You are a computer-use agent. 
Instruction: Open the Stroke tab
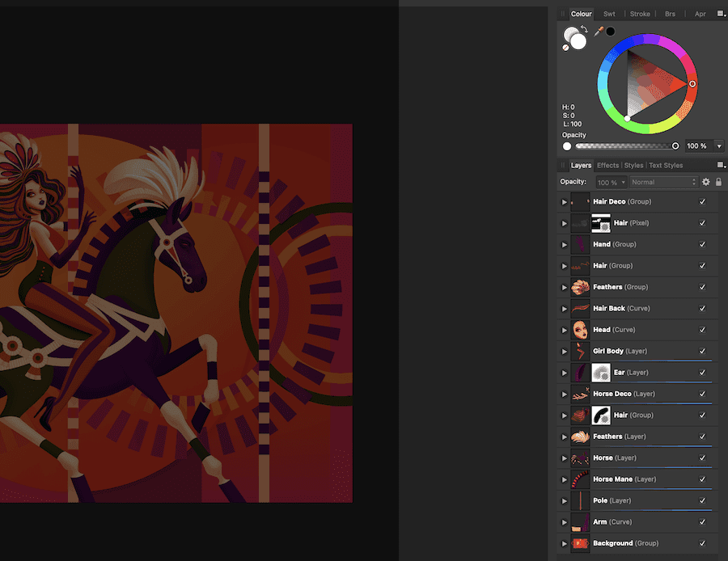click(640, 14)
